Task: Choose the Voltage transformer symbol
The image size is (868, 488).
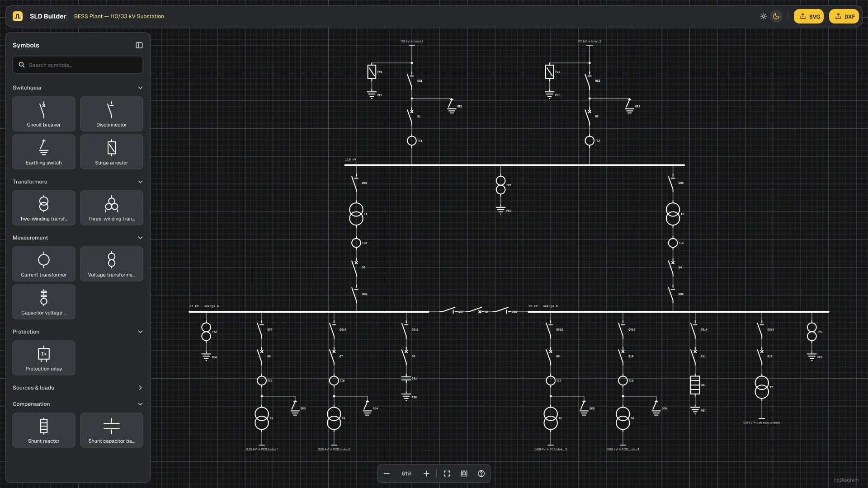Action: 112,264
